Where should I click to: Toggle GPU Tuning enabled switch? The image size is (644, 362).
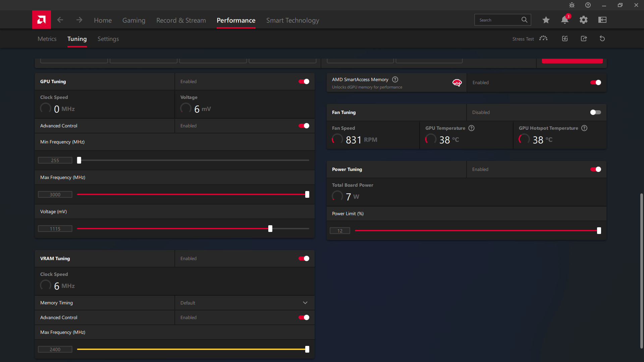[x=304, y=81]
